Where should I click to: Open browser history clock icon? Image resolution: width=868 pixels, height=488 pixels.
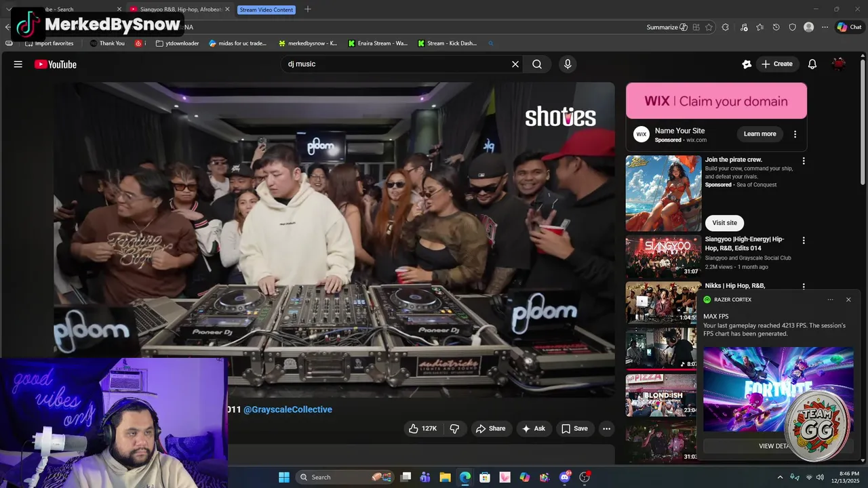(776, 27)
